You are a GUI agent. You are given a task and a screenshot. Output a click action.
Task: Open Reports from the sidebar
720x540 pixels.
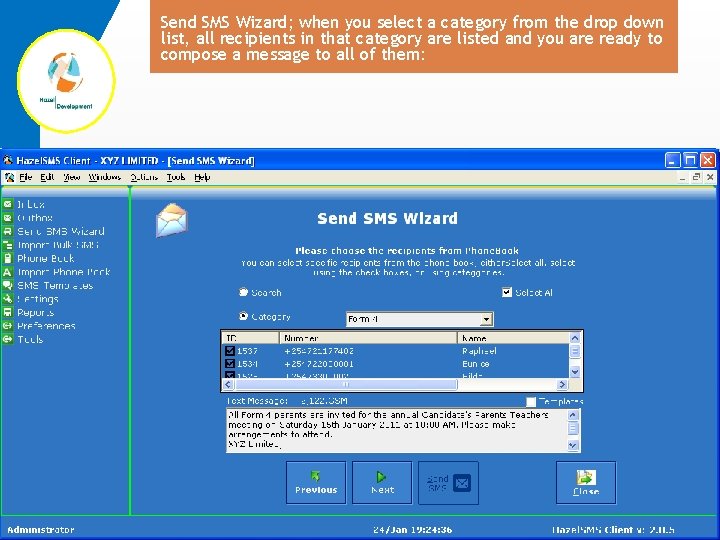coord(35,313)
